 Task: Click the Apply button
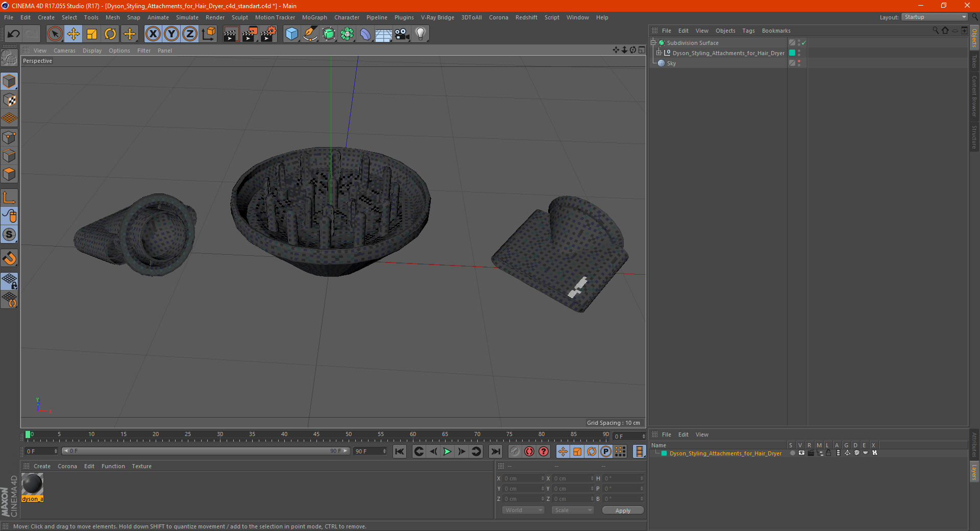(623, 511)
